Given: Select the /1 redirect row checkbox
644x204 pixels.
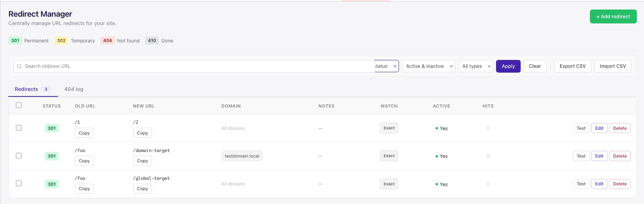Looking at the screenshot, I should tap(19, 128).
